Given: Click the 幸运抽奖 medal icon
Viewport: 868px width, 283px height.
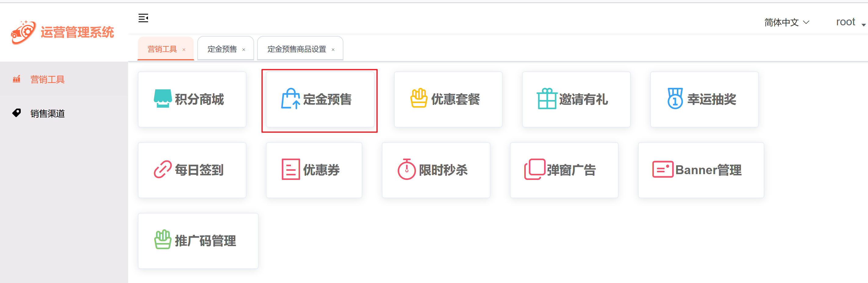Looking at the screenshot, I should (675, 99).
